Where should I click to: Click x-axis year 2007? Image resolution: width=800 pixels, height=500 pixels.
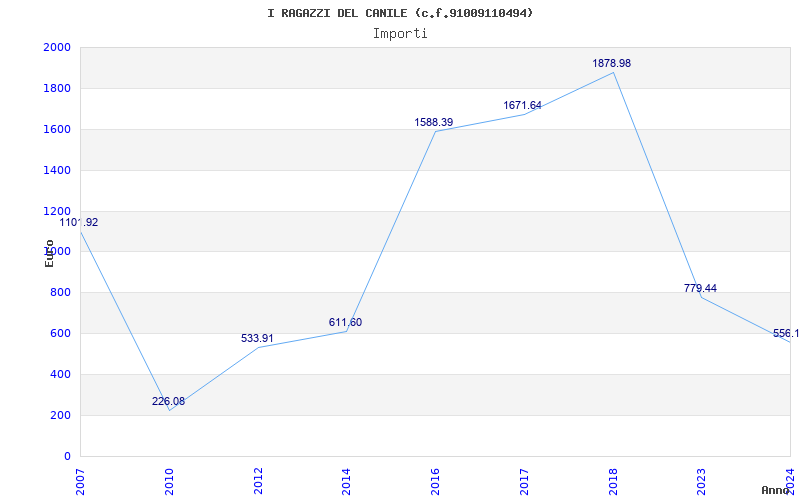pyautogui.click(x=80, y=482)
